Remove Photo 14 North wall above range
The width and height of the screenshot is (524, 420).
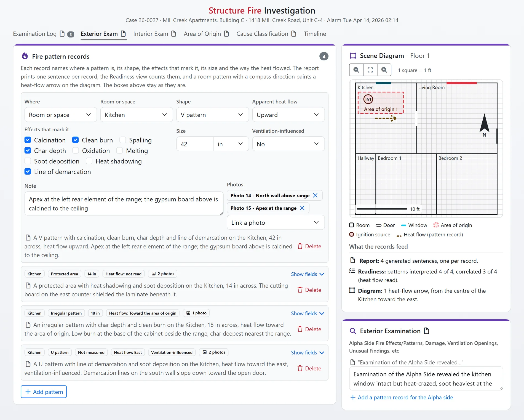pyautogui.click(x=315, y=195)
